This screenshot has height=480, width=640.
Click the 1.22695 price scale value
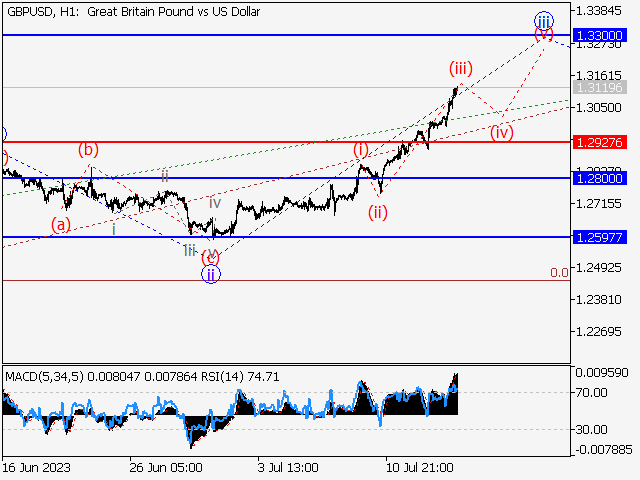598,332
